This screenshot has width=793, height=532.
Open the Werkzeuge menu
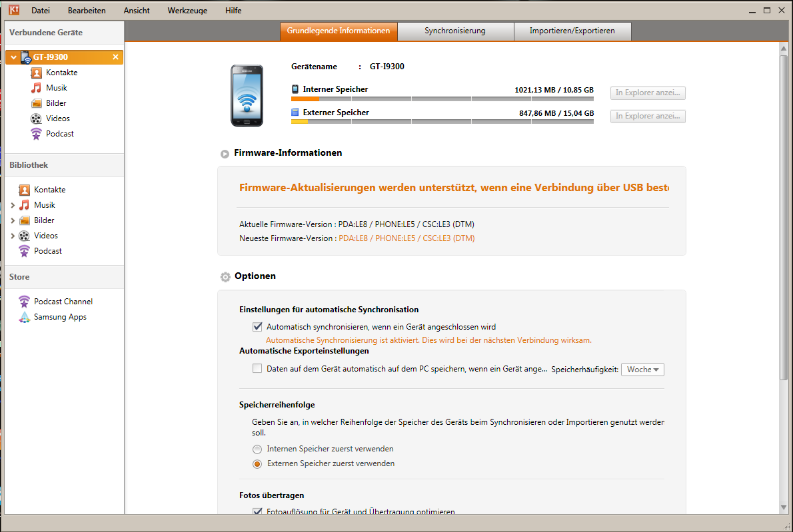point(187,10)
